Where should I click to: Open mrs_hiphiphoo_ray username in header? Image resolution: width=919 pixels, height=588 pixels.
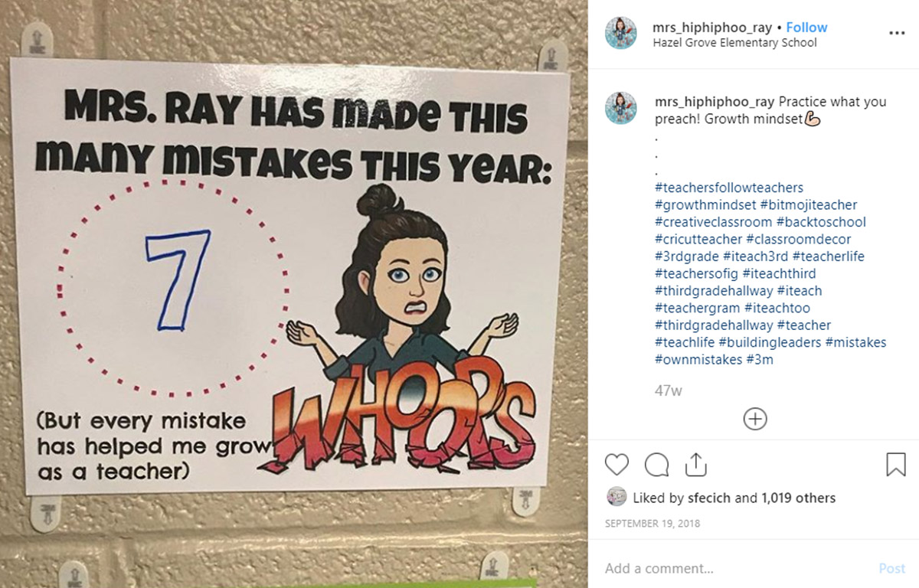(712, 28)
